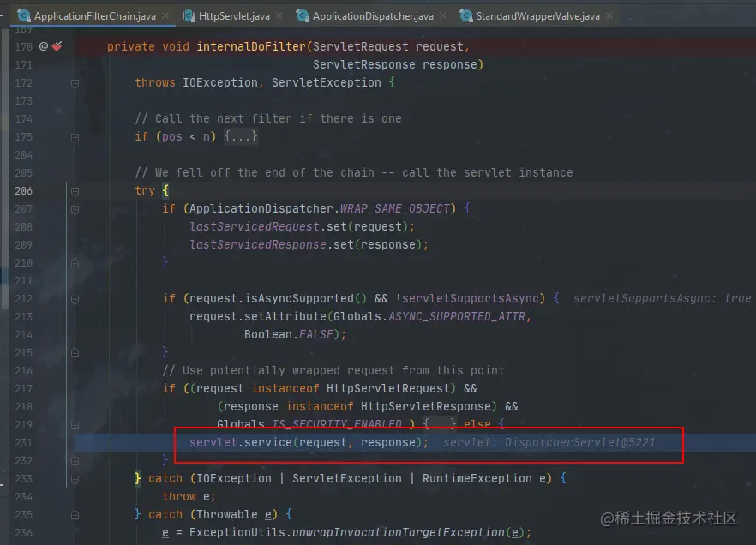756x545 pixels.
Task: Click ASYNC_SUPPORTED_ATTR constant on line 213
Action: [x=457, y=316]
